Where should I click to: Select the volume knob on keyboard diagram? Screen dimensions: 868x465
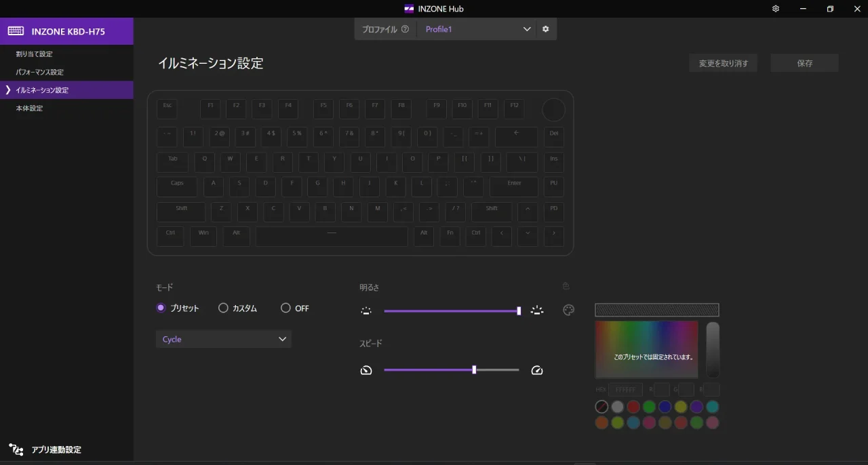click(553, 110)
